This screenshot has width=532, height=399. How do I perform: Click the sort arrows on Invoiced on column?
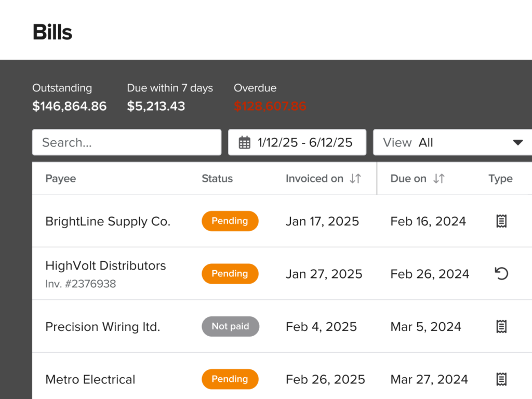tap(355, 178)
